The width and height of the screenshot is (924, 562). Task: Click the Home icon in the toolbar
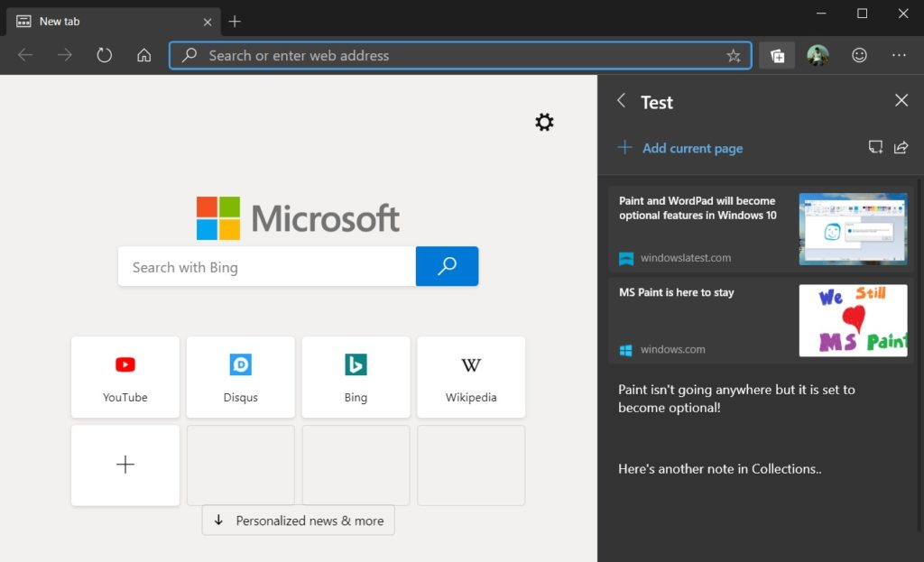point(143,55)
